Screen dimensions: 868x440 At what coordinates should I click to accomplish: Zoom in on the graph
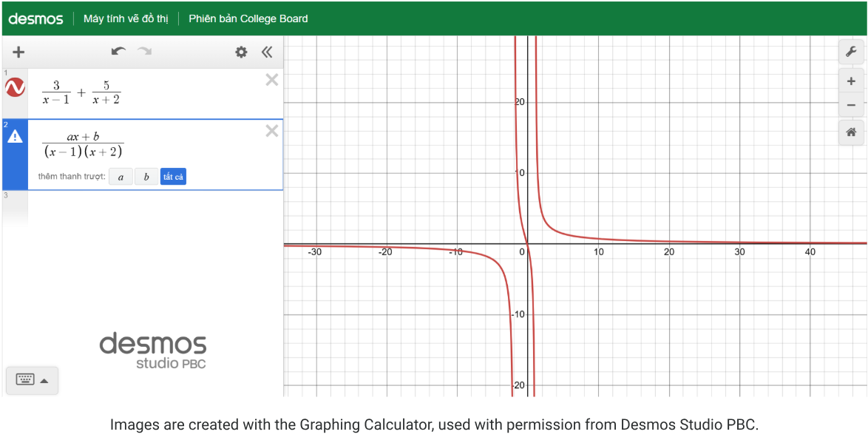pos(851,81)
